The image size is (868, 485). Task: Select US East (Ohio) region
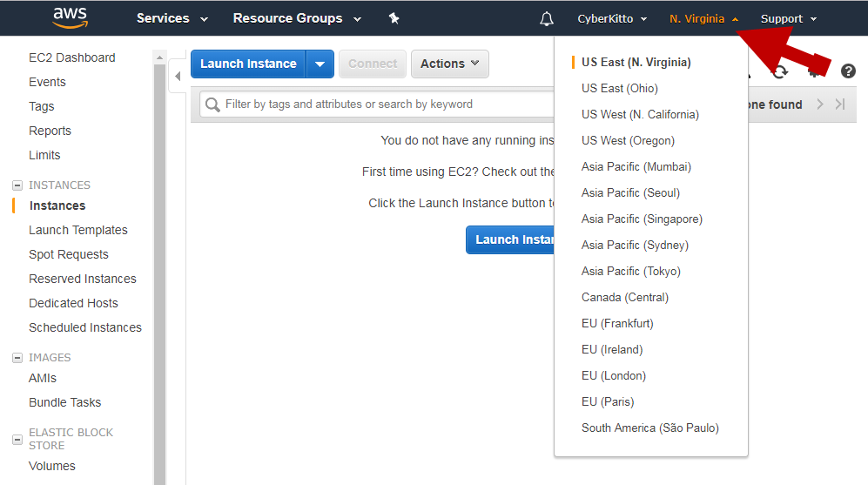(620, 88)
